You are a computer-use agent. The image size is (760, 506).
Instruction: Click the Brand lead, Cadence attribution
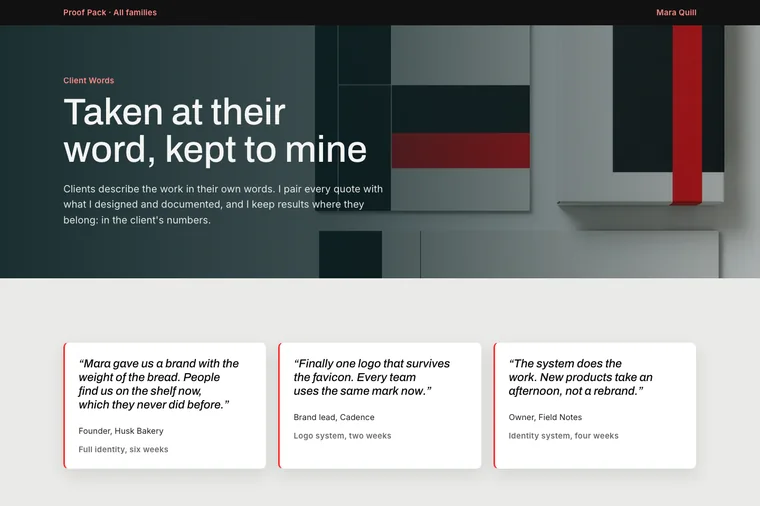tap(333, 417)
